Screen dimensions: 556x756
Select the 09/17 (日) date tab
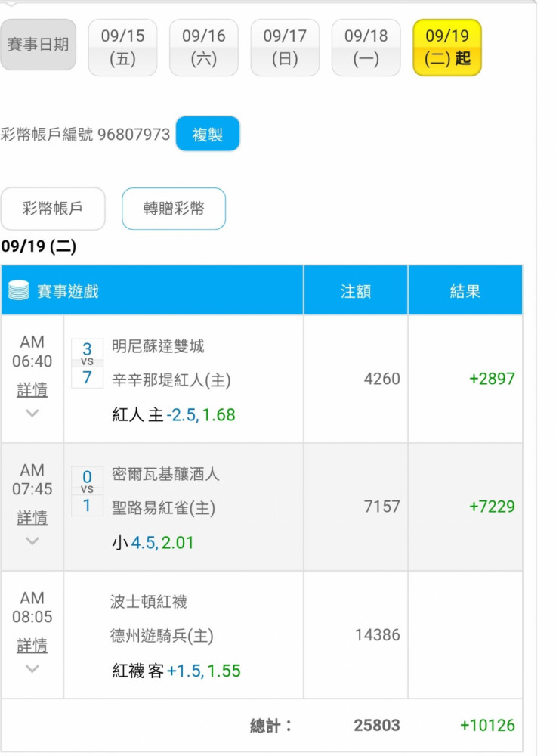coord(285,47)
